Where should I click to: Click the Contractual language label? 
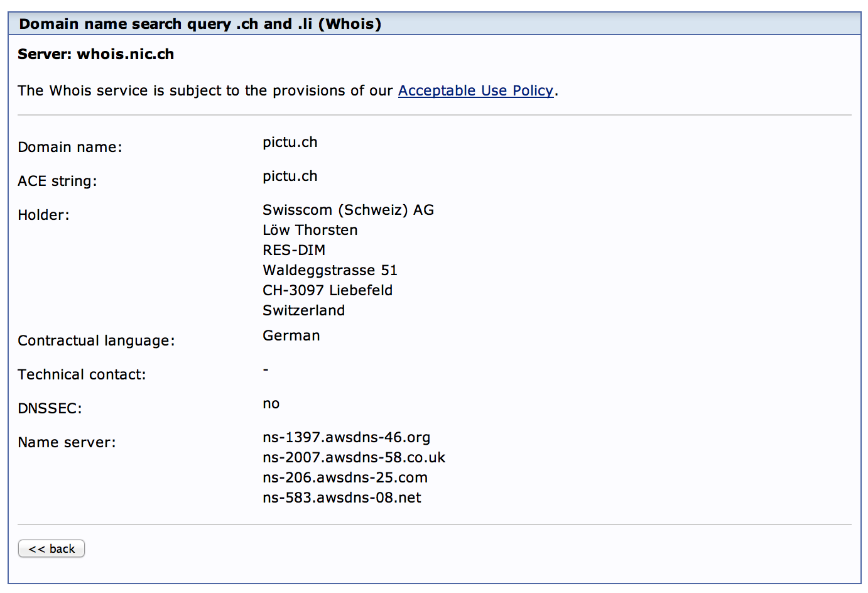click(x=96, y=340)
